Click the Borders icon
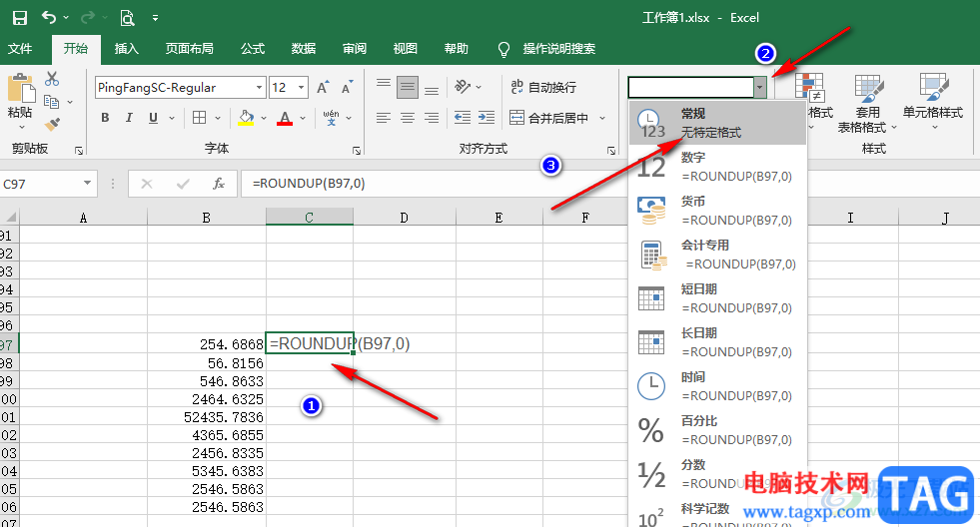Image resolution: width=980 pixels, height=527 pixels. point(200,118)
